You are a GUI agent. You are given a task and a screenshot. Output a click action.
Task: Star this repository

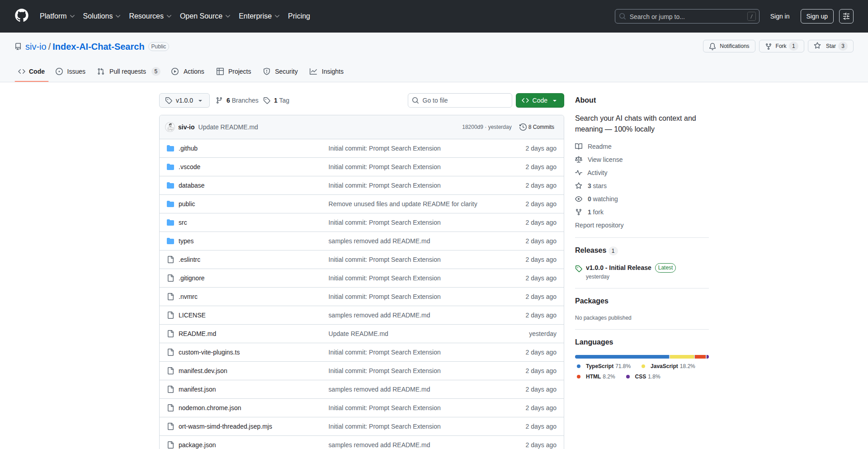click(830, 46)
